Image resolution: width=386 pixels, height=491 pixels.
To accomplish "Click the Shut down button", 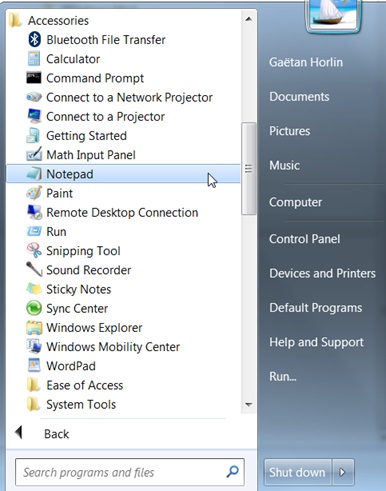I will (x=297, y=472).
